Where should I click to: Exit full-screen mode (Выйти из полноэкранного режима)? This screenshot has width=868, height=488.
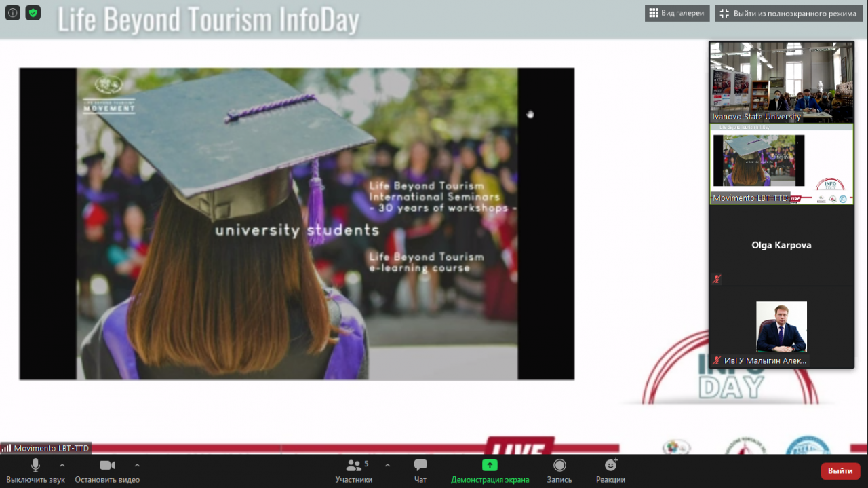click(x=789, y=13)
